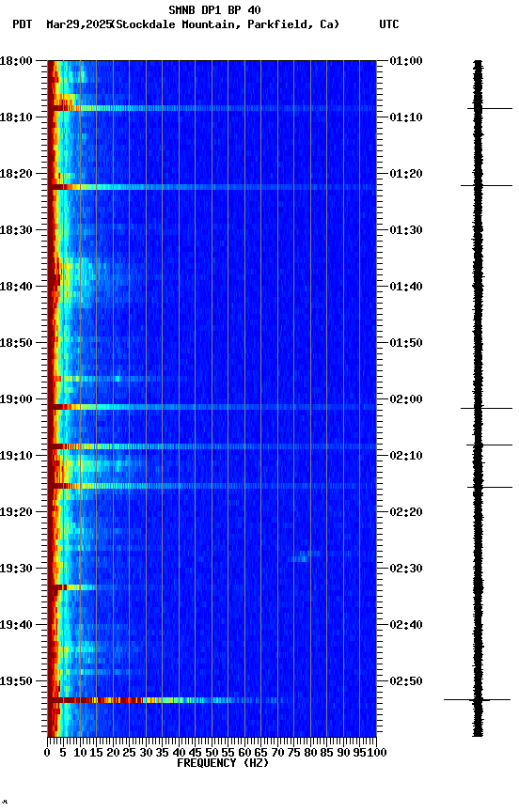
Task: Click the 19:20 PDT time label
Action: 16,512
